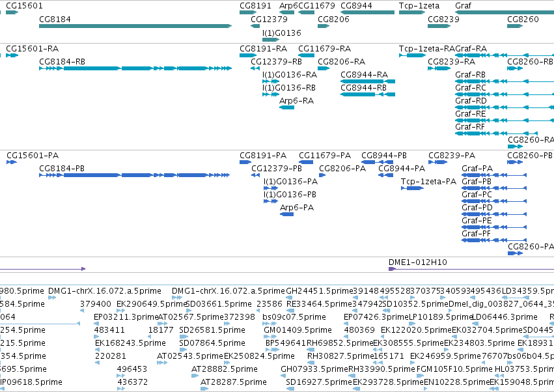554x392 pixels.
Task: Select the GM01409.5prime EST
Action: (x=270, y=337)
